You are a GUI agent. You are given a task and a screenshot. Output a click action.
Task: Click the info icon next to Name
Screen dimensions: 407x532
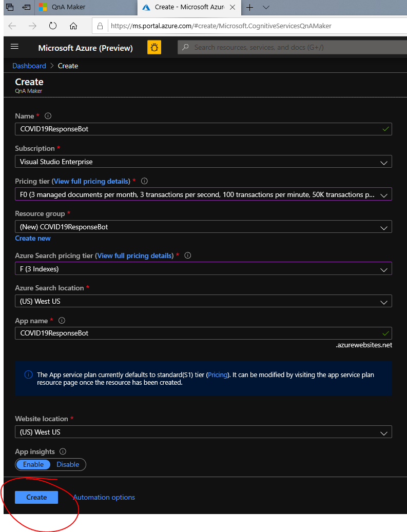point(48,116)
